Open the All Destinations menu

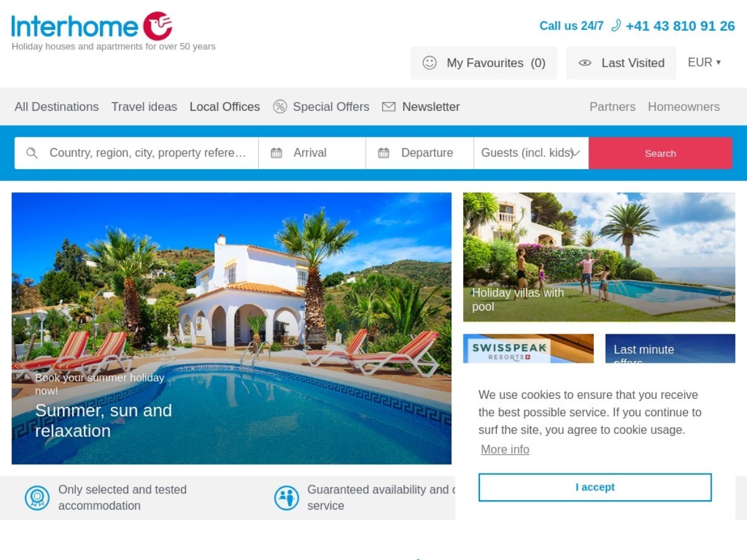pos(57,106)
